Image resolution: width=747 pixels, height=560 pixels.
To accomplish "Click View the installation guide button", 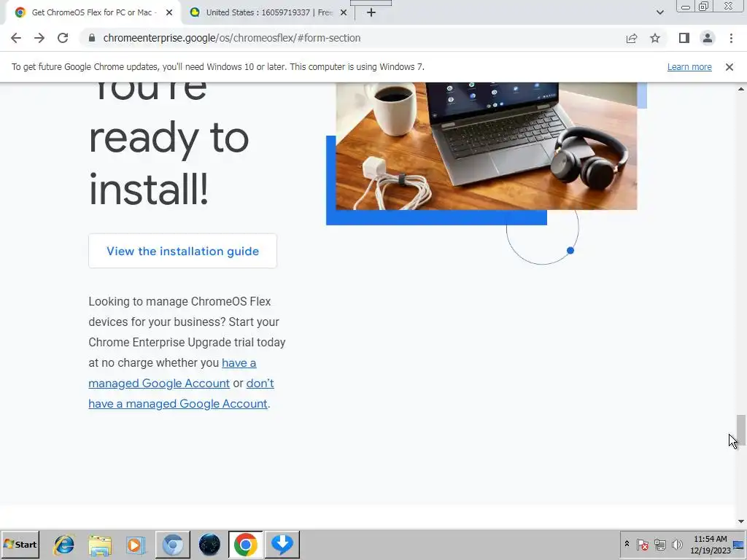I will [x=182, y=251].
